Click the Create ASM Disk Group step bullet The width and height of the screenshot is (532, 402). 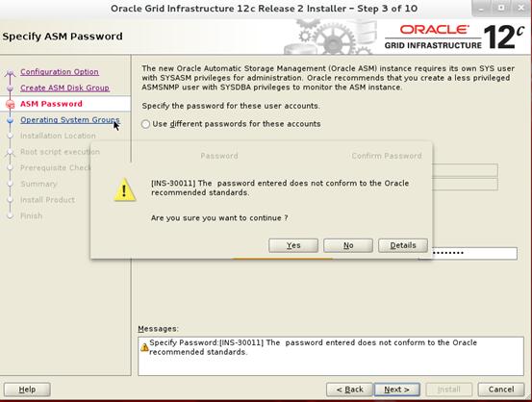11,88
